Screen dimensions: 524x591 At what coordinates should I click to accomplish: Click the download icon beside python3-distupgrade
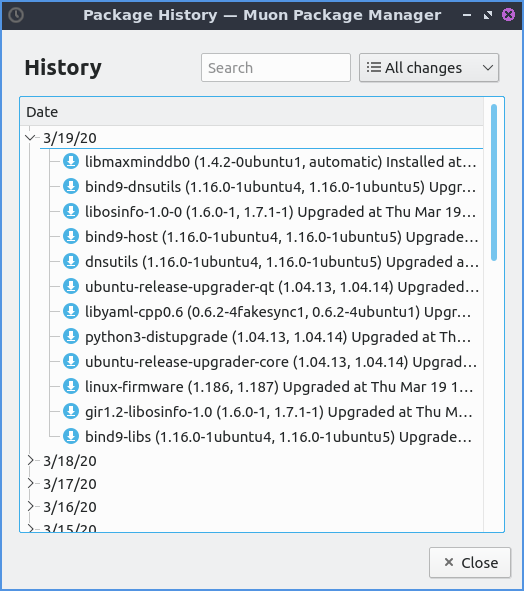tap(70, 336)
